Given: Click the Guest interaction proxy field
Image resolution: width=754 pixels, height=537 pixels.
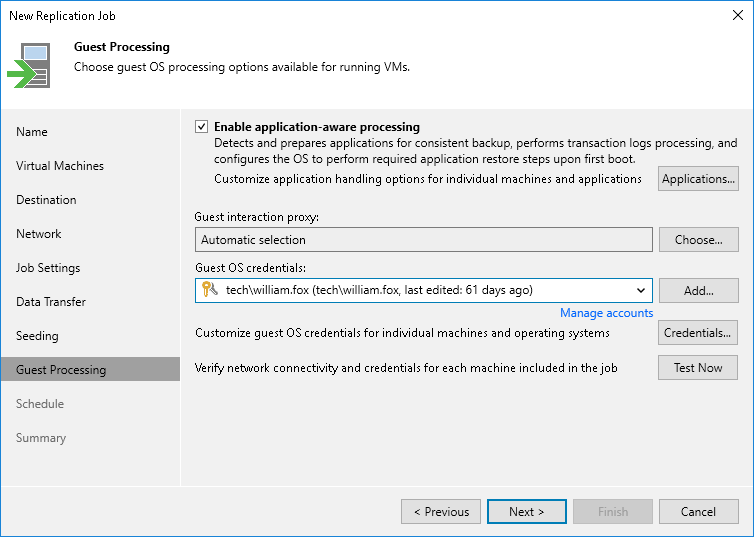Looking at the screenshot, I should click(x=423, y=240).
